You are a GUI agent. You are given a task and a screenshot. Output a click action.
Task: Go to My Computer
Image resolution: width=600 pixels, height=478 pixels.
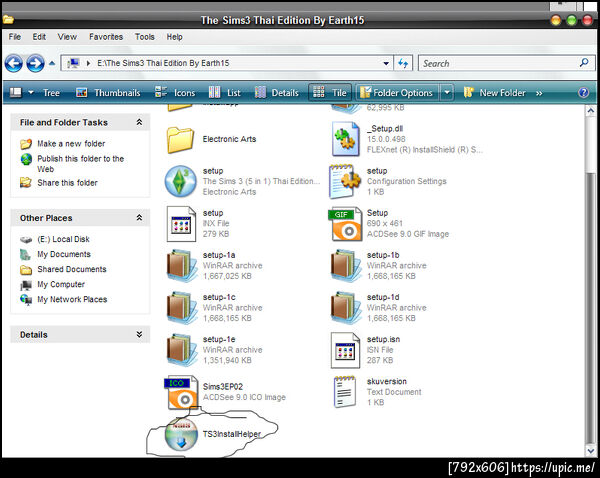click(x=61, y=284)
